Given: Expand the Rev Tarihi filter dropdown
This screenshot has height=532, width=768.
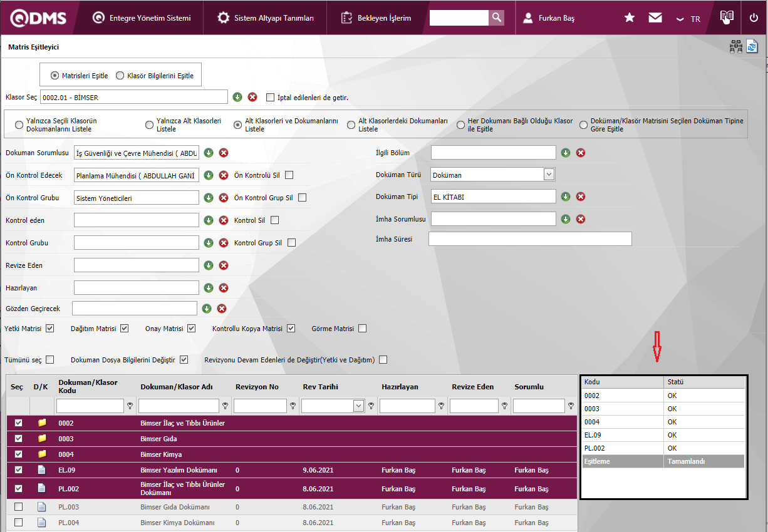Looking at the screenshot, I should [358, 406].
